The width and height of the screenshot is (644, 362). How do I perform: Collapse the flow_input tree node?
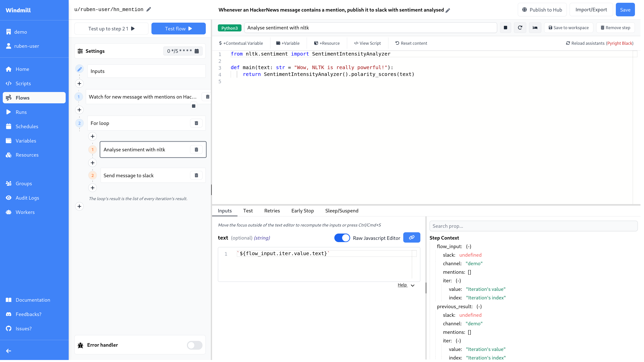[x=468, y=246]
